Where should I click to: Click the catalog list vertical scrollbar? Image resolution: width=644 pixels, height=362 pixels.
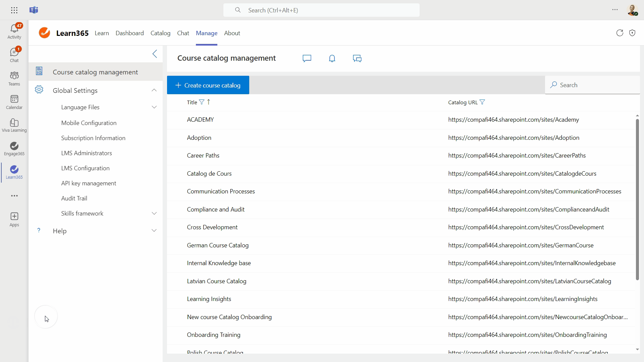pos(637,199)
